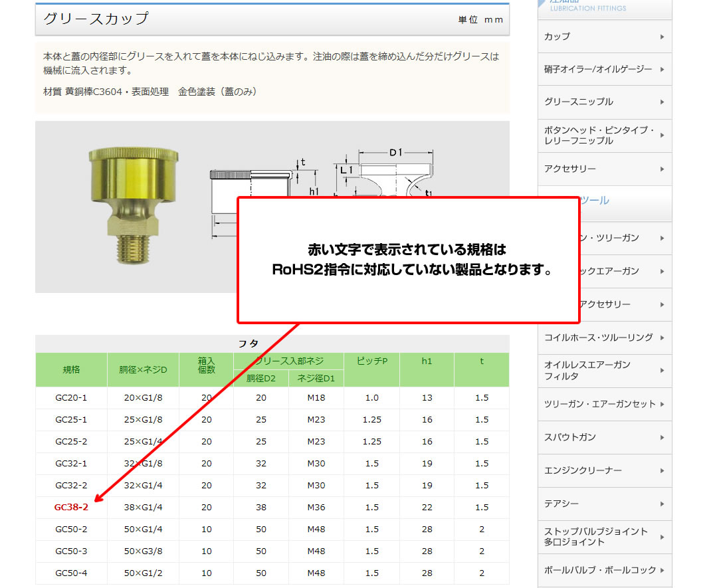The image size is (713, 588).
Task: Open オイルレスエアーガン フィルタ category
Action: (x=604, y=371)
